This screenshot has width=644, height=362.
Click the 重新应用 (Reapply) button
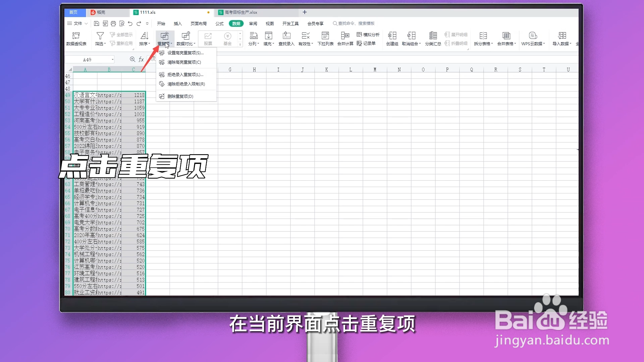pyautogui.click(x=122, y=43)
